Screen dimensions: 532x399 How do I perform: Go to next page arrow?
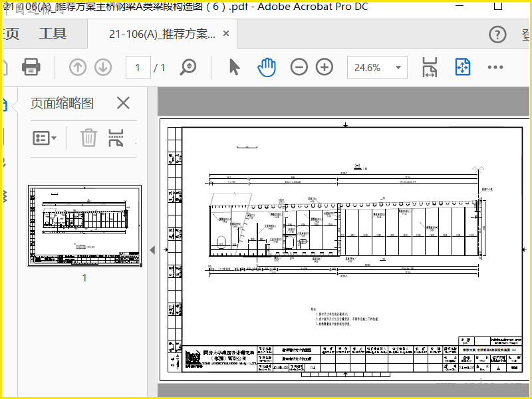[103, 67]
